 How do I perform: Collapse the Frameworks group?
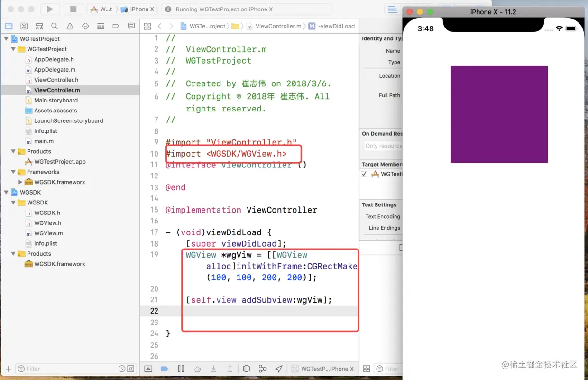tap(13, 172)
